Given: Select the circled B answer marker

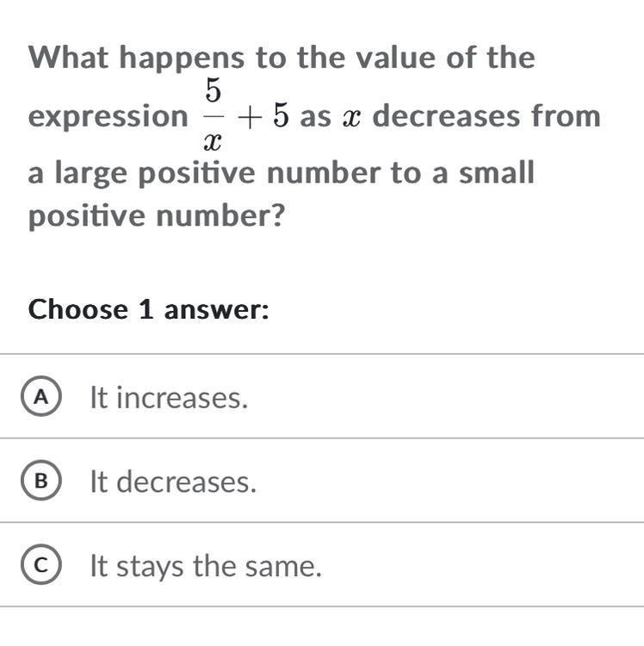Looking at the screenshot, I should point(41,481).
